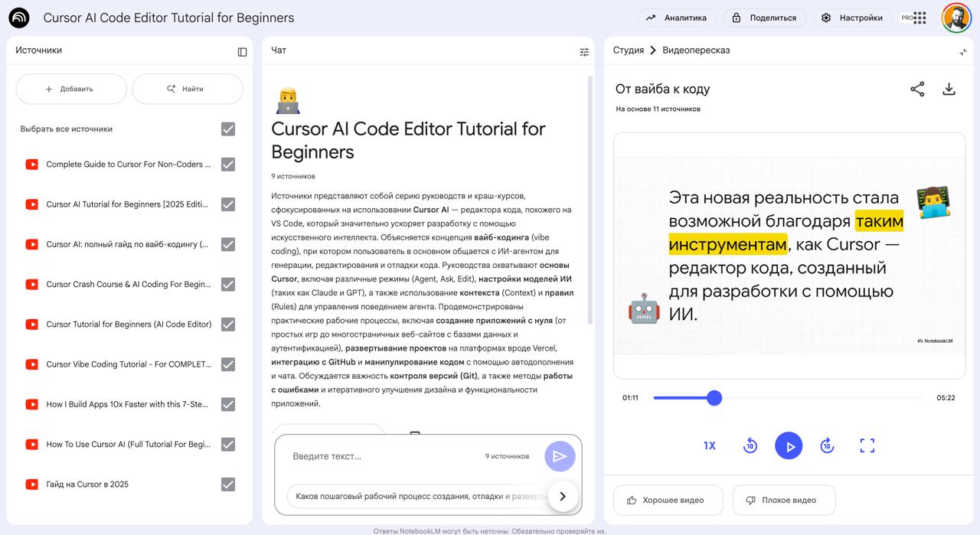Open source Cursor AI: полный гайд по вайб-кодингу

pos(127,244)
